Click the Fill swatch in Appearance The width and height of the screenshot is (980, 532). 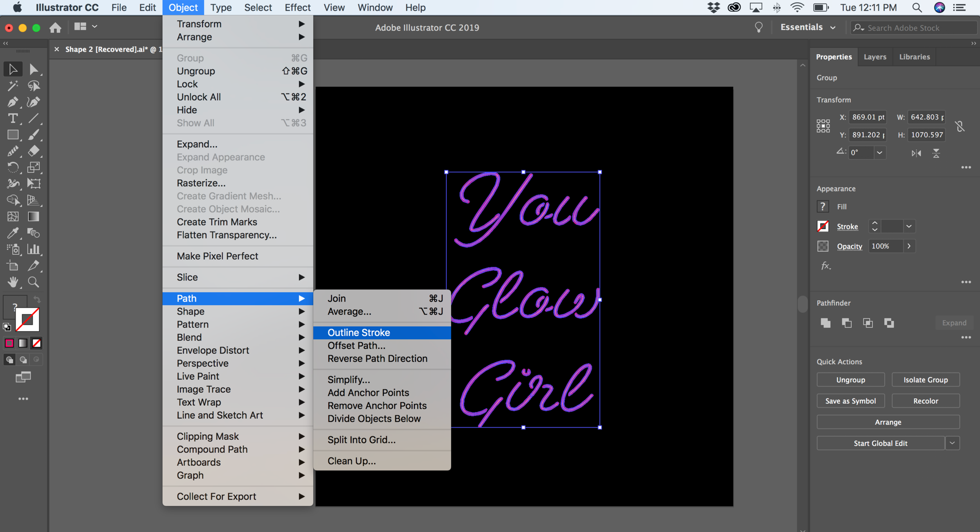coord(823,206)
